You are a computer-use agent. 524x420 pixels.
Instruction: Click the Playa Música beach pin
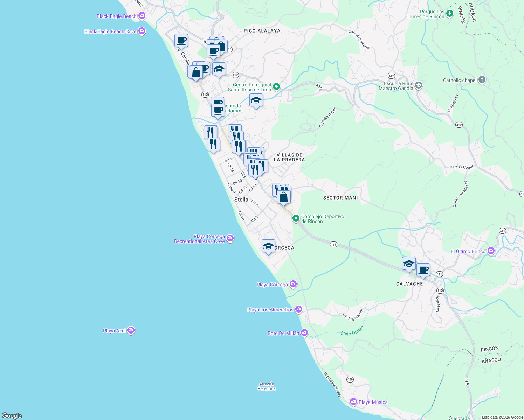click(x=353, y=402)
